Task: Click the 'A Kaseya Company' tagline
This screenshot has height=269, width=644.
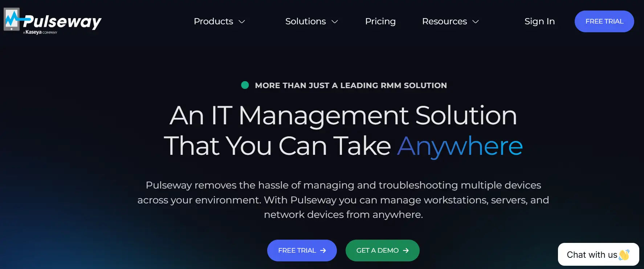Action: 40,32
